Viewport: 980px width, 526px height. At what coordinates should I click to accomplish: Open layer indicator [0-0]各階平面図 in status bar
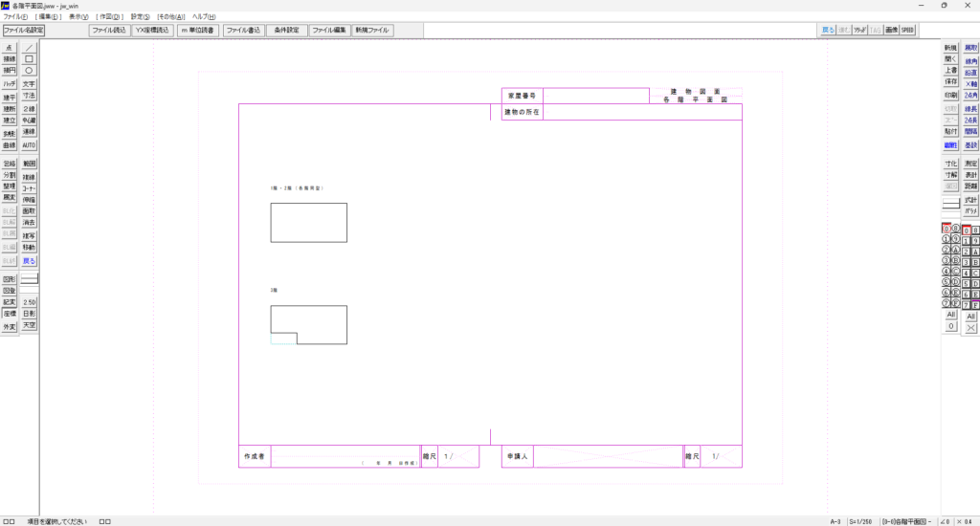point(907,521)
